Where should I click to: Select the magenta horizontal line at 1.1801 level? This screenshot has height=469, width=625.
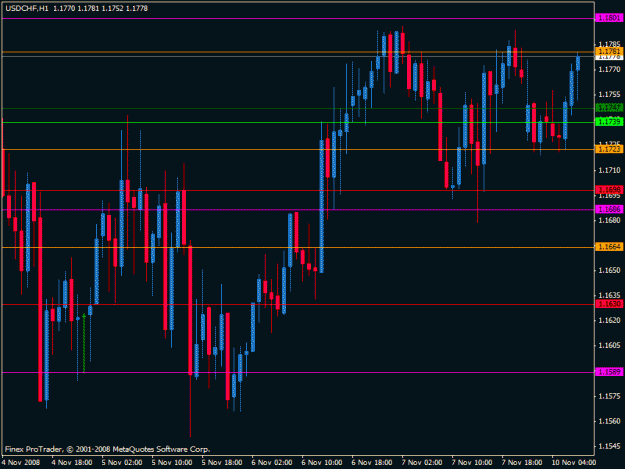click(x=298, y=18)
